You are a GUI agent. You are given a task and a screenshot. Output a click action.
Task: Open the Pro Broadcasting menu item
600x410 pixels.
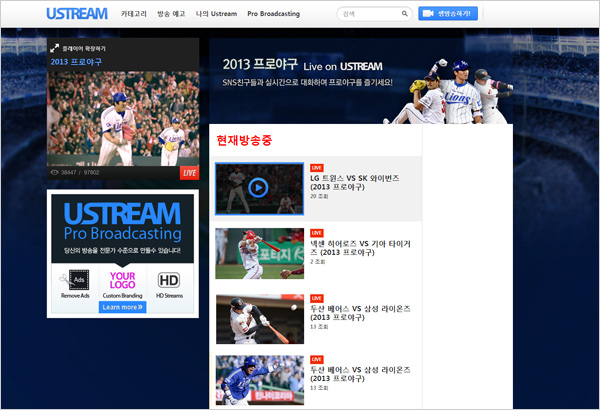[273, 14]
